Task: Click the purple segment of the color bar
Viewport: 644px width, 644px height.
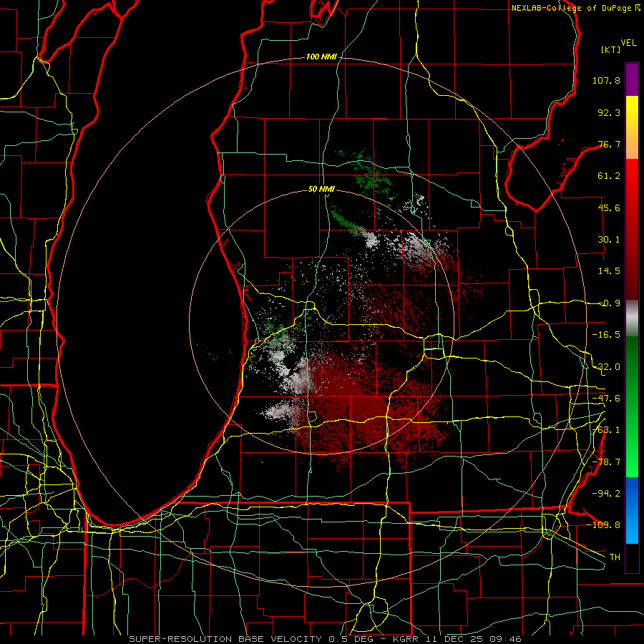Action: 632,79
